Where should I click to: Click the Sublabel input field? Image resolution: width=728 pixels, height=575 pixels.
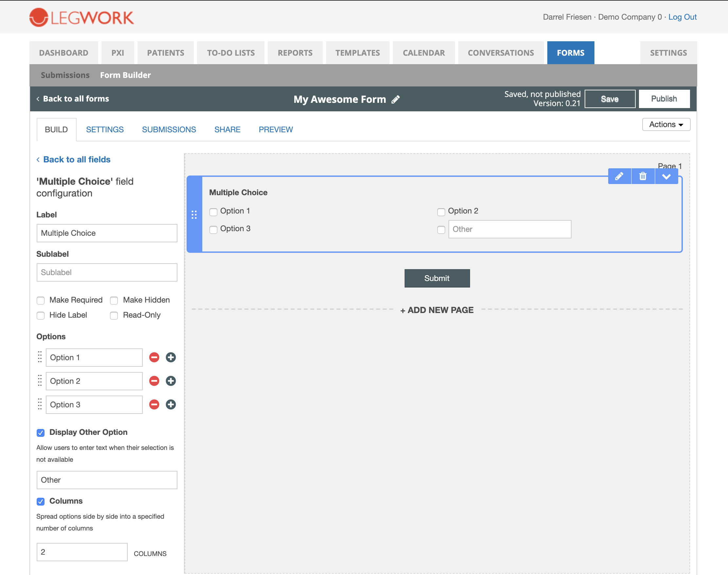(x=107, y=272)
